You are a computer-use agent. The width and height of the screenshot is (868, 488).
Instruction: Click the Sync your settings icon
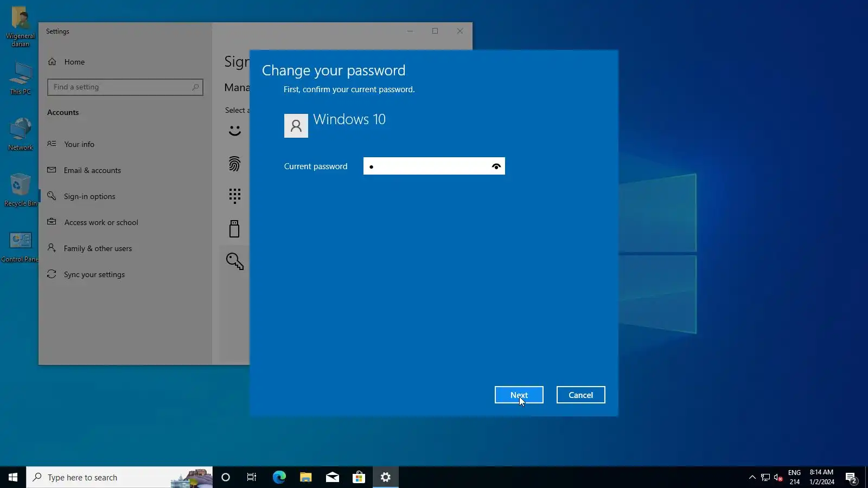[x=52, y=274]
